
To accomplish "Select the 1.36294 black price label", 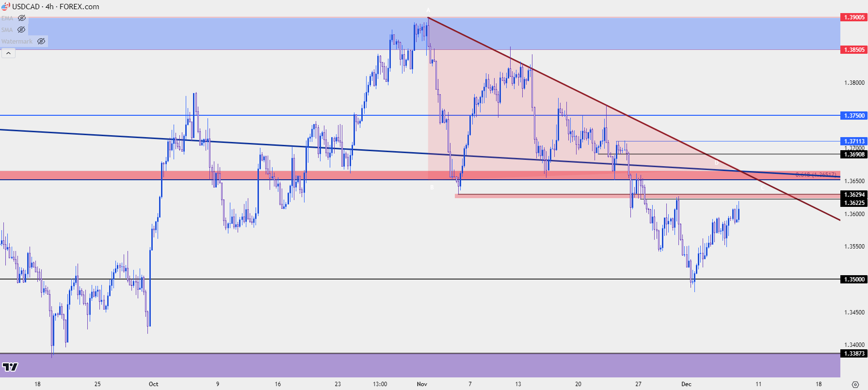I will point(854,194).
